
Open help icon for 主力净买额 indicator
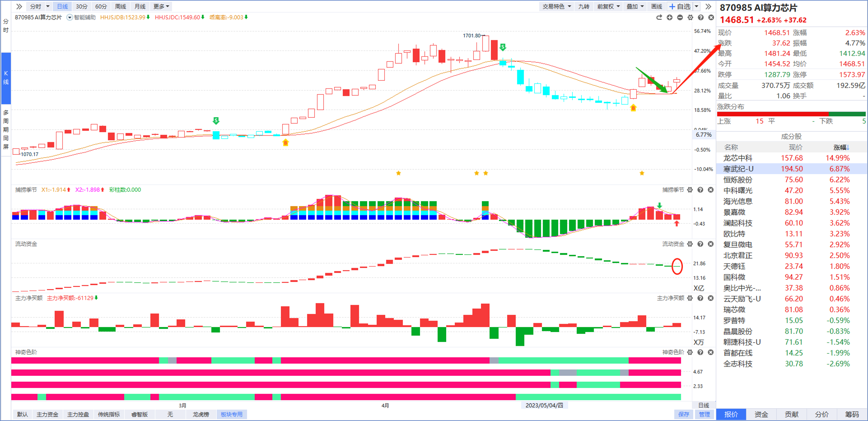pyautogui.click(x=700, y=298)
